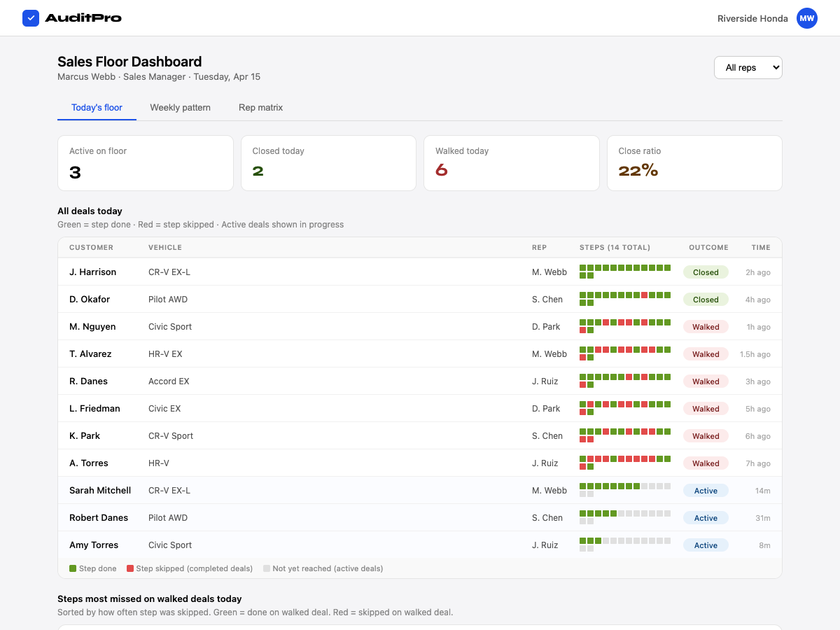Select customer M. Nguyen
The height and width of the screenshot is (630, 840).
pyautogui.click(x=92, y=327)
